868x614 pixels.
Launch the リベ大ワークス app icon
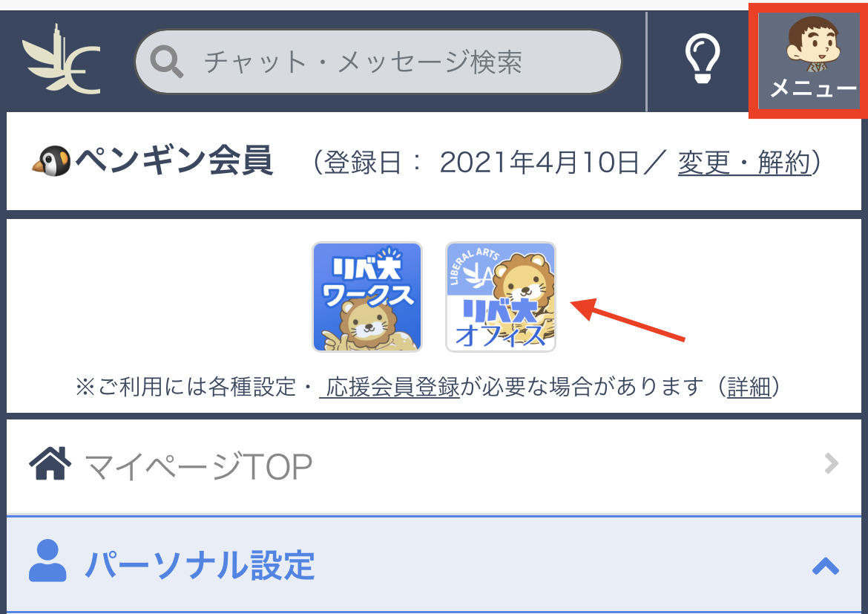pos(367,296)
